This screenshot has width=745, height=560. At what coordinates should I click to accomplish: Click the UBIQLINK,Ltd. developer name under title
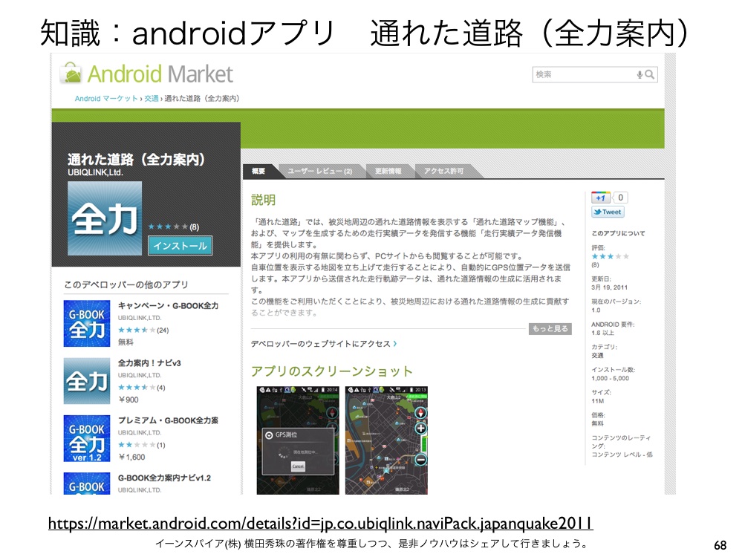(95, 172)
